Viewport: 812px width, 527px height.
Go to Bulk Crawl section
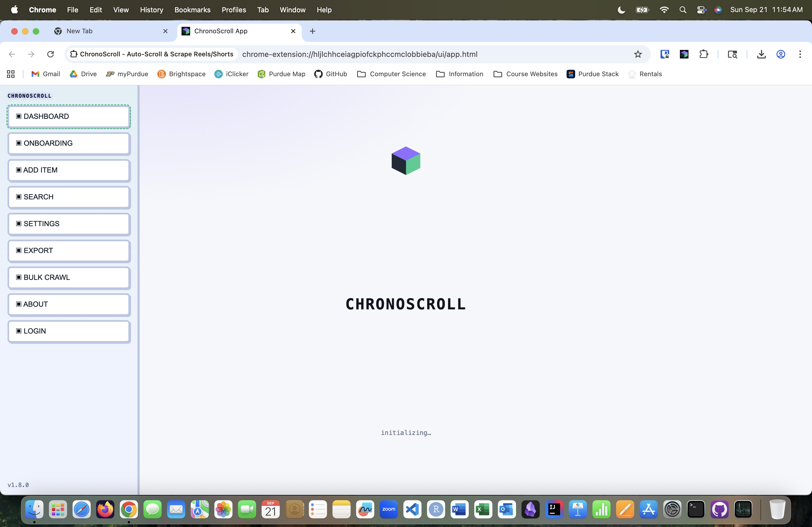tap(69, 277)
